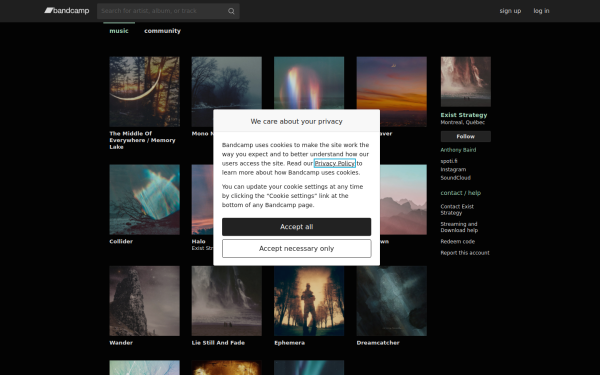The width and height of the screenshot is (600, 375).
Task: Open the Privacy Policy link
Action: pos(335,163)
